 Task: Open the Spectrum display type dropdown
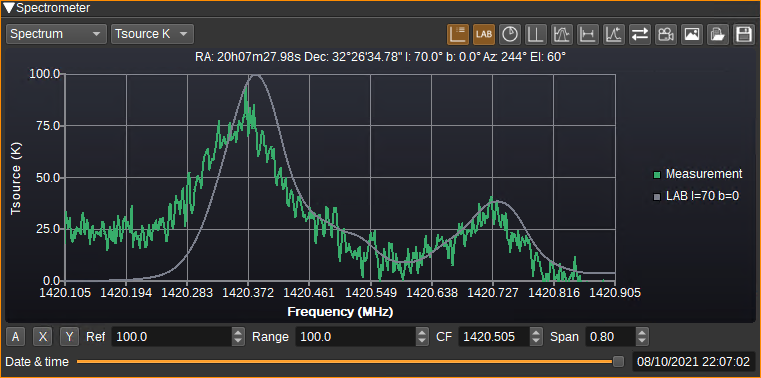click(x=57, y=34)
